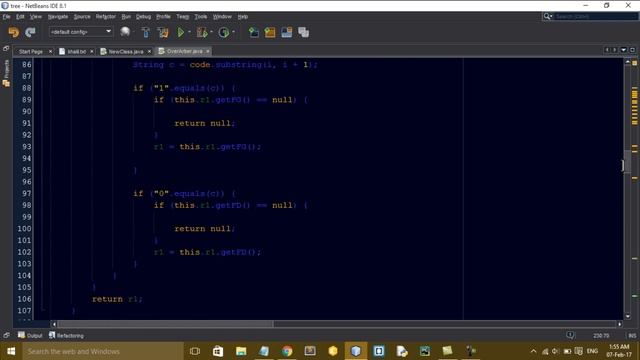Run the project with green play icon

click(180, 32)
